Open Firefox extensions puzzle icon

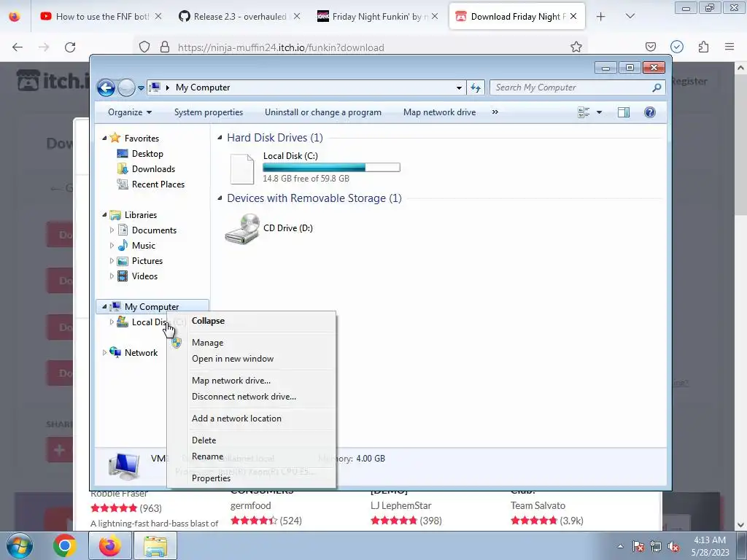coord(703,47)
